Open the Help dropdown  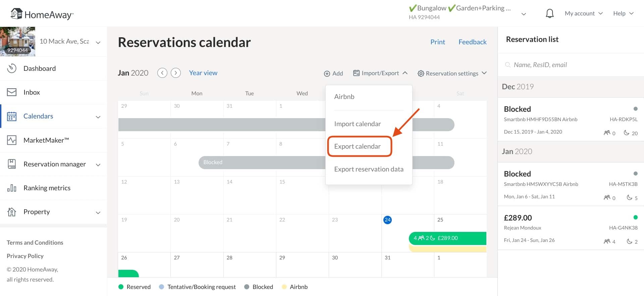(x=623, y=13)
